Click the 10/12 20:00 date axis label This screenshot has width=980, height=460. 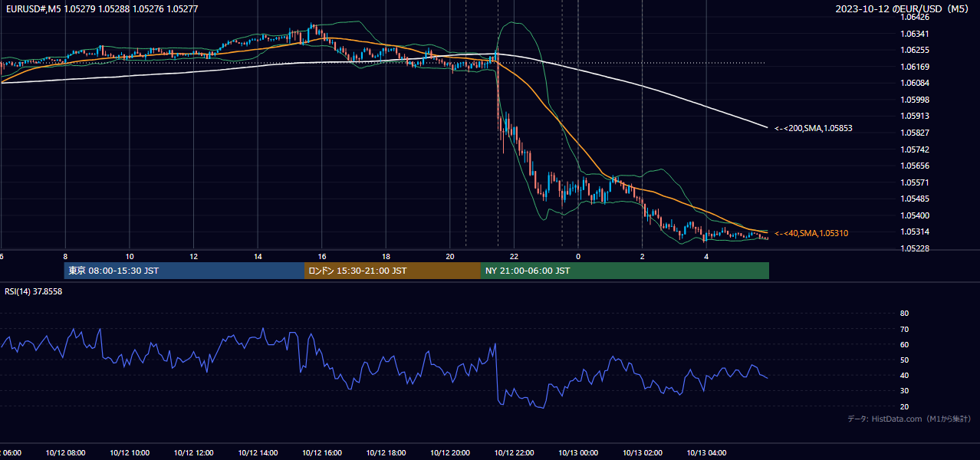pos(450,453)
